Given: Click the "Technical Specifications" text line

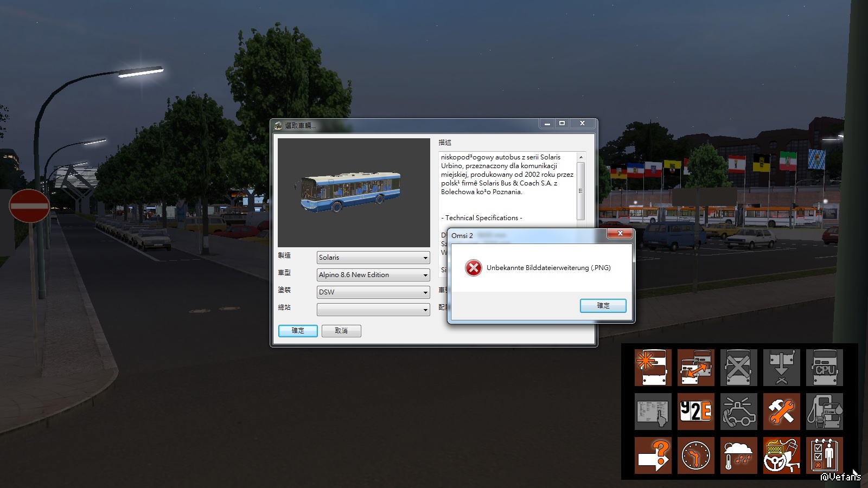Looking at the screenshot, I should (x=482, y=218).
